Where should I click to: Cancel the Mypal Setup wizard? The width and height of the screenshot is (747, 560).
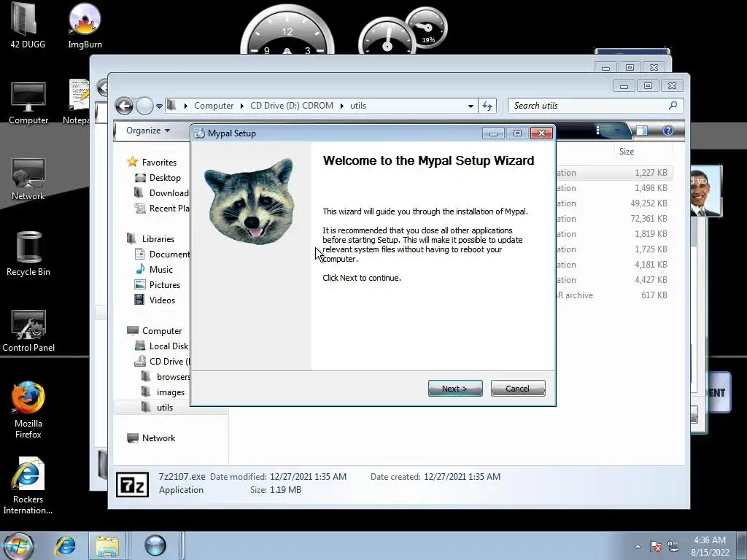518,388
